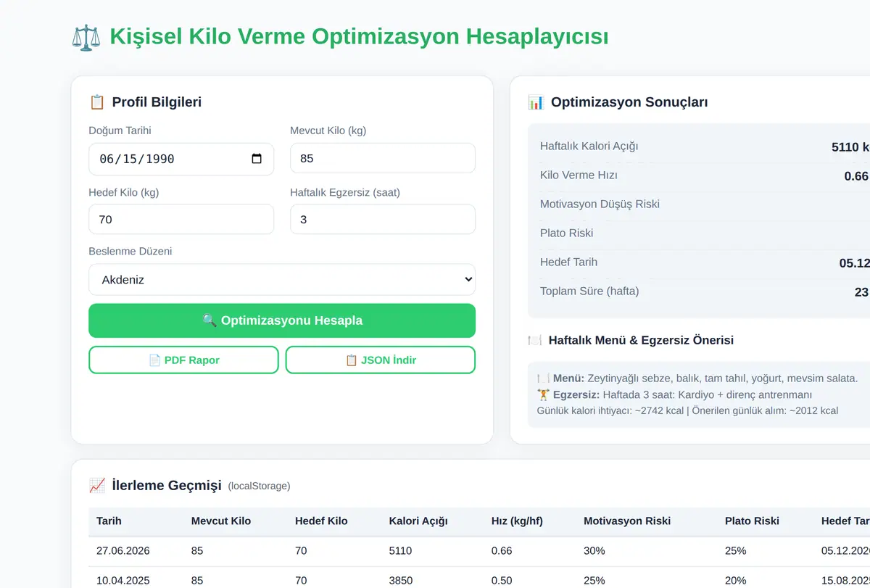This screenshot has width=870, height=588.
Task: Click the Optimizasyonu Hesapla button
Action: 282,320
